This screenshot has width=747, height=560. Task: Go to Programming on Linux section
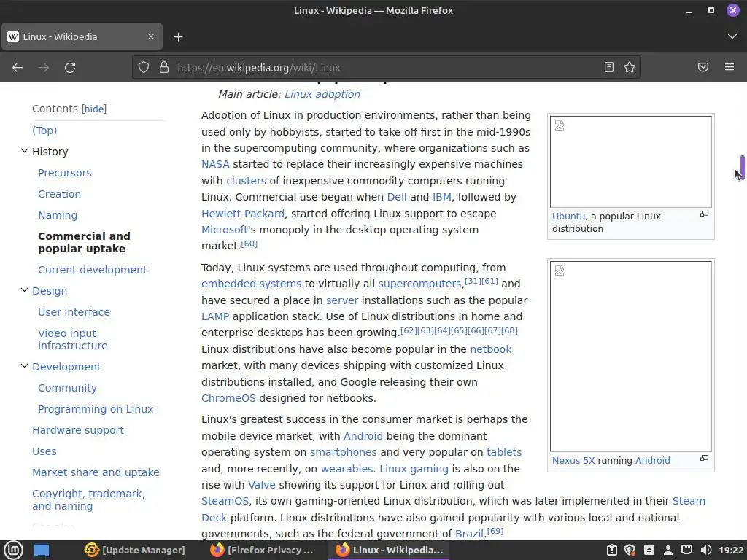point(96,409)
